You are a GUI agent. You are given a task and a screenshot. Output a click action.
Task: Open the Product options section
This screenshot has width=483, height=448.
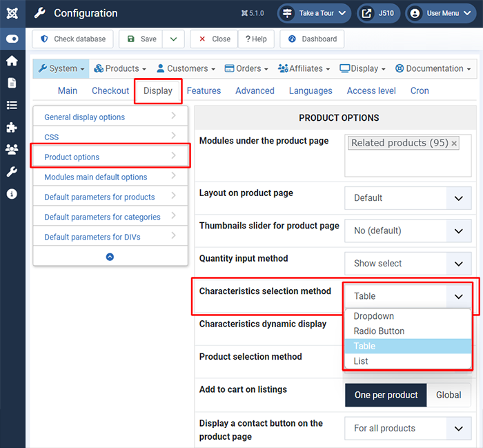tap(110, 156)
